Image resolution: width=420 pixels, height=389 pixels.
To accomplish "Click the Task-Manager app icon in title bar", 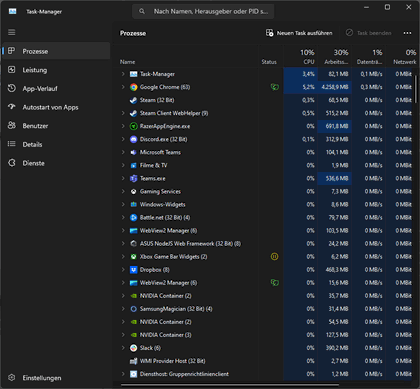I will coord(12,11).
